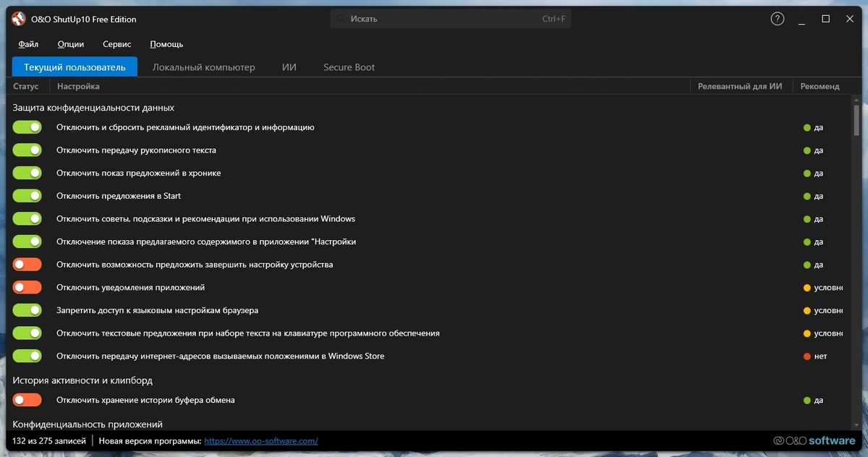Switch to Локальный компьютер tab

pyautogui.click(x=204, y=67)
